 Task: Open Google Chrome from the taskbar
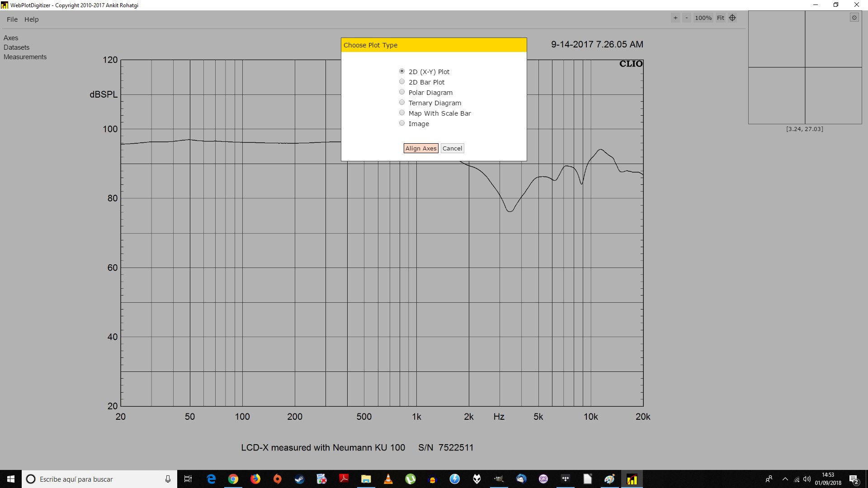233,479
